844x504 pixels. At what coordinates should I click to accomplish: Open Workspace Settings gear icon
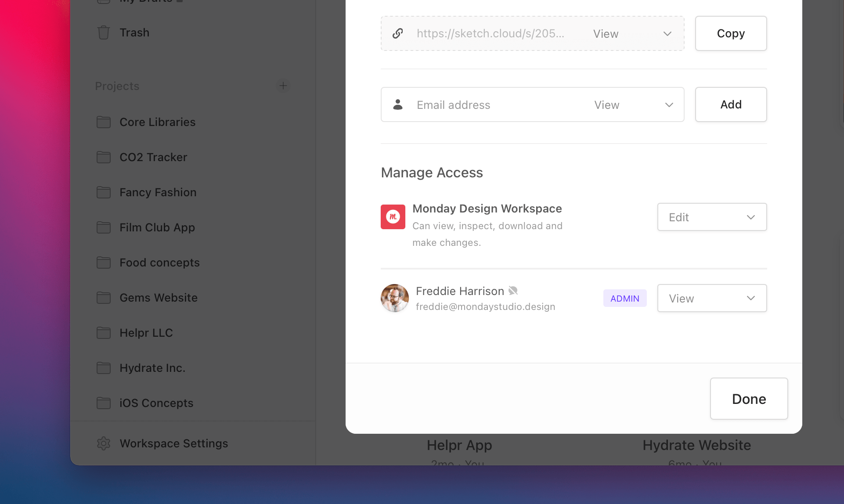coord(104,443)
